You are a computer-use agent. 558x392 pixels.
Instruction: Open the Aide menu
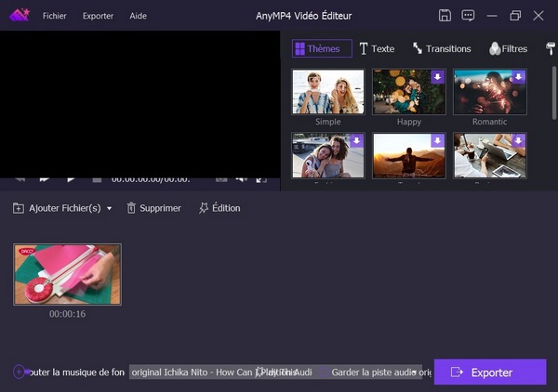coord(138,16)
